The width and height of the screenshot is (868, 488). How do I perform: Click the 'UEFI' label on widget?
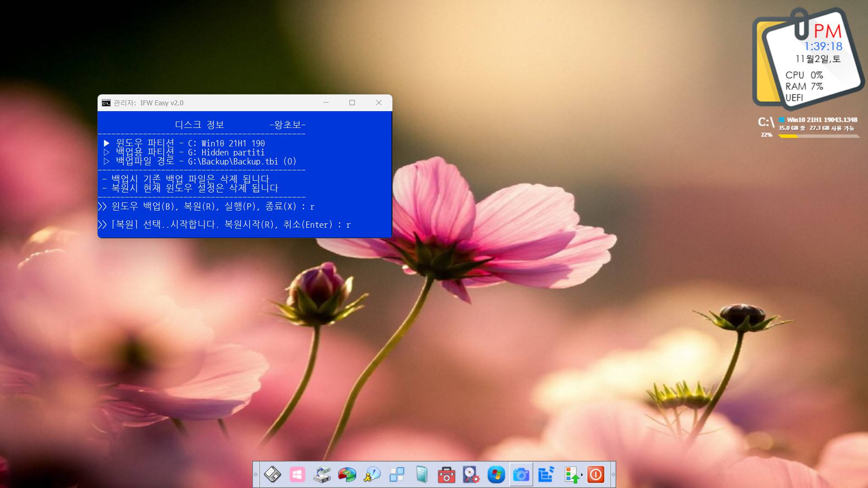pyautogui.click(x=794, y=98)
